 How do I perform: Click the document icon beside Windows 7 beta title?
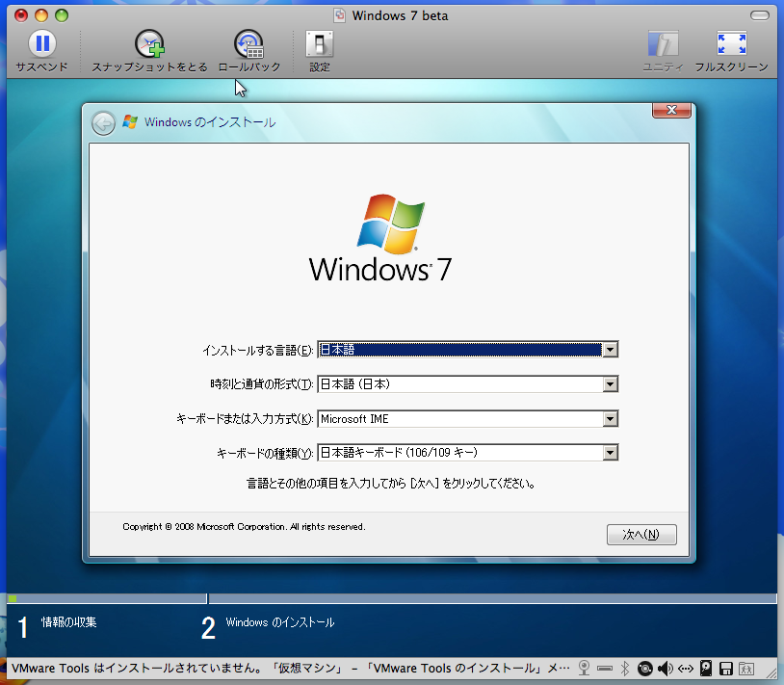click(339, 15)
